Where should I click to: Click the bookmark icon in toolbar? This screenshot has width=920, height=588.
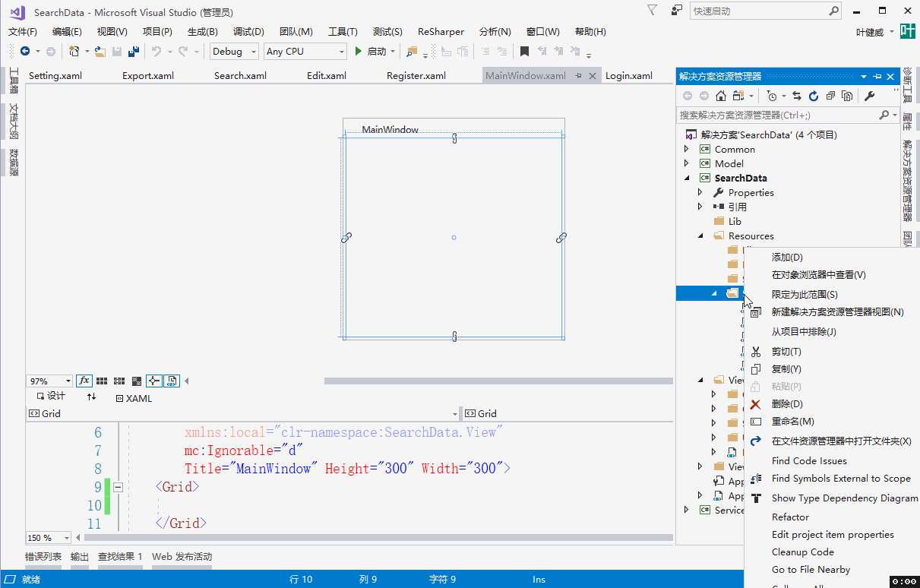[x=524, y=52]
